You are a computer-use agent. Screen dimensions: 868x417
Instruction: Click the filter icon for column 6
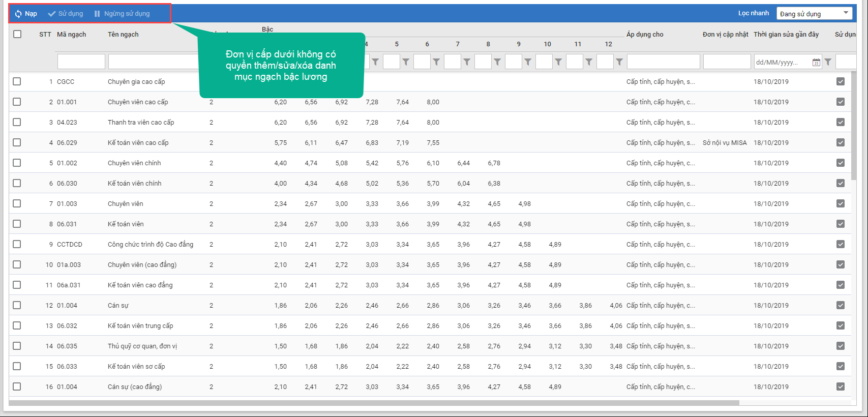[x=436, y=62]
